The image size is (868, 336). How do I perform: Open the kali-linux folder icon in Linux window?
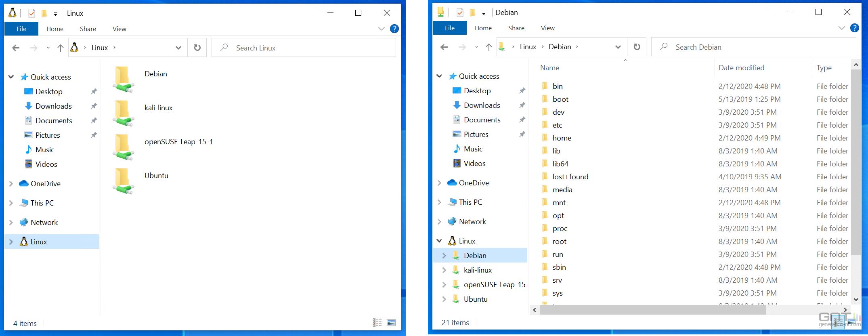[x=123, y=113]
